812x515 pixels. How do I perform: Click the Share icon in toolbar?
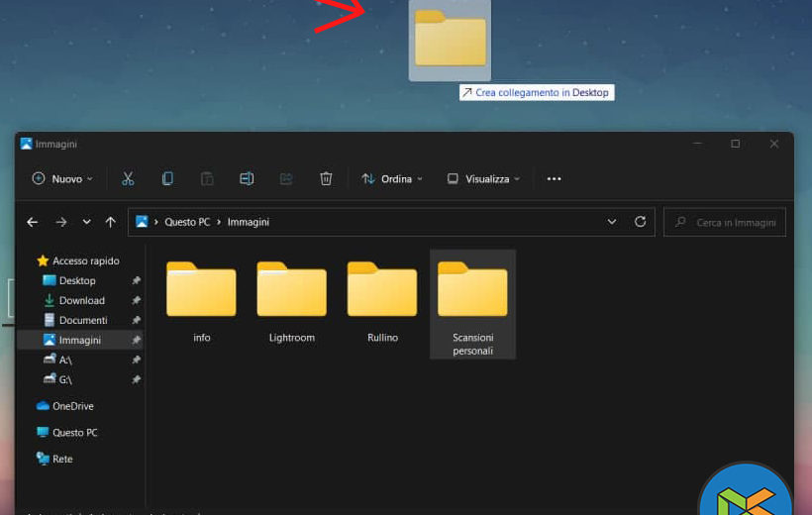(x=286, y=178)
